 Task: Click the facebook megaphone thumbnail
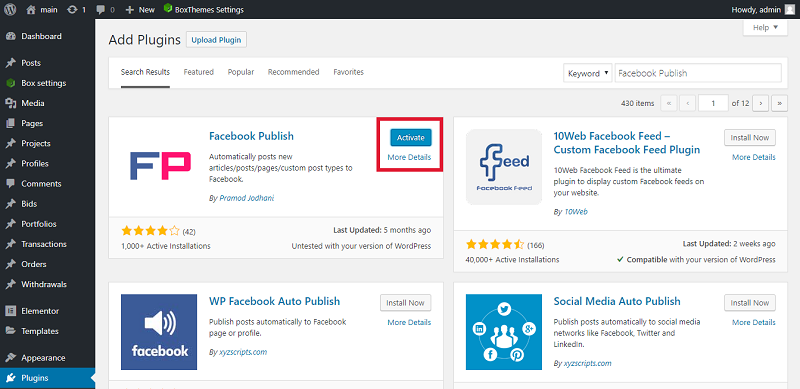159,332
